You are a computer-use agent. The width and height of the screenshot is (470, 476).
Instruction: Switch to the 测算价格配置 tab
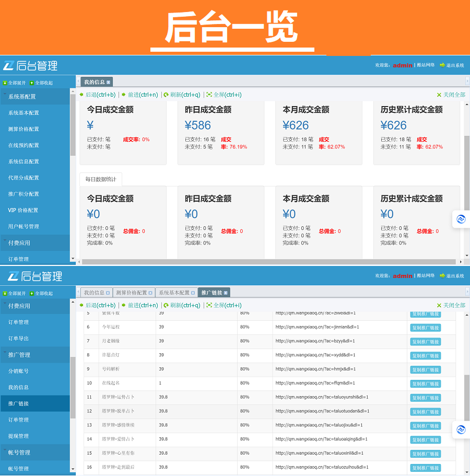click(x=131, y=293)
